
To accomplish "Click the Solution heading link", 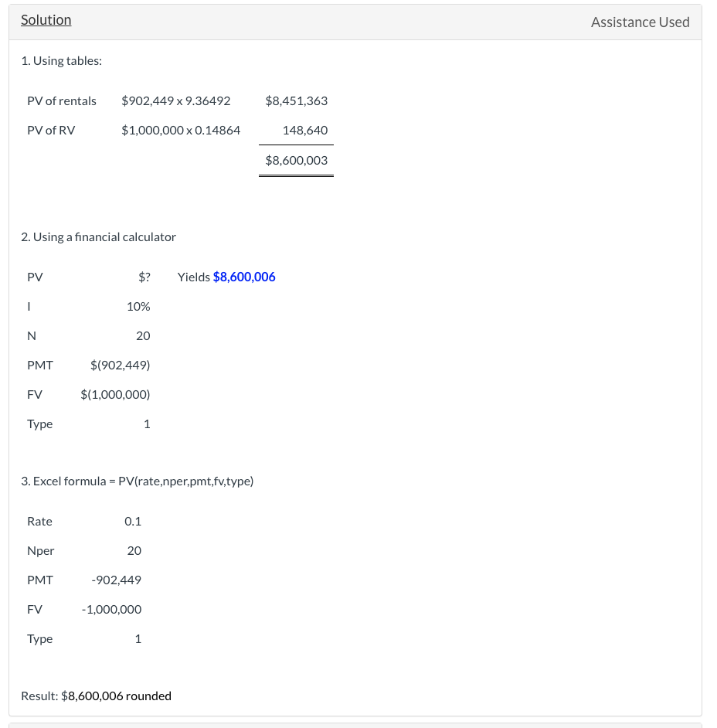I will pyautogui.click(x=46, y=19).
